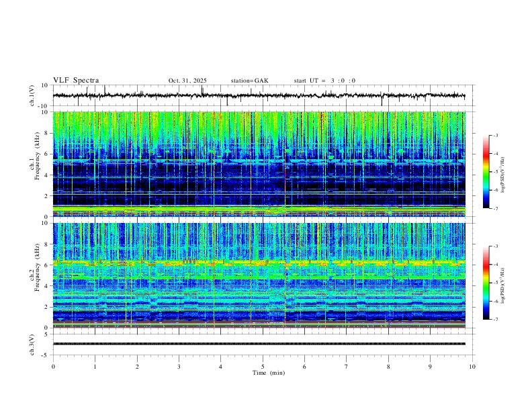Click the "ch.1(V)" waveform axis label
Screen dimensions: 532x411
(32, 95)
